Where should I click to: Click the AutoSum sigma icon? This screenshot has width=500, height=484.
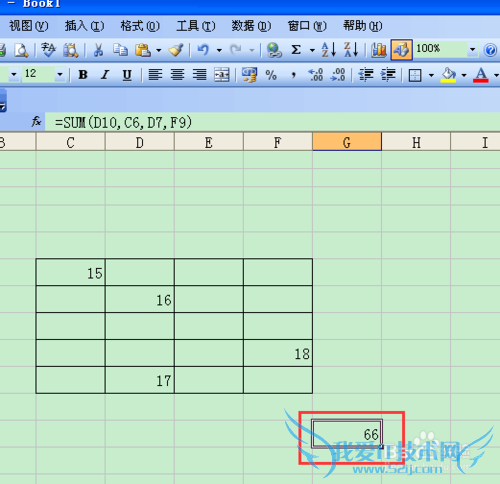coord(296,50)
